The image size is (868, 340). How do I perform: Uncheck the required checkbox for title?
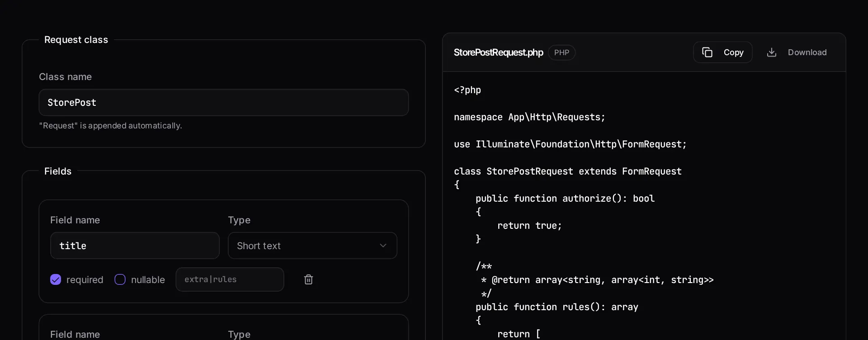[56, 279]
